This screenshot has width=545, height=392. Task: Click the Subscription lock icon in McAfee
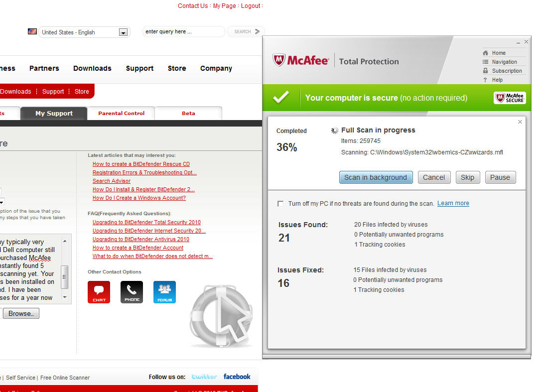(486, 71)
